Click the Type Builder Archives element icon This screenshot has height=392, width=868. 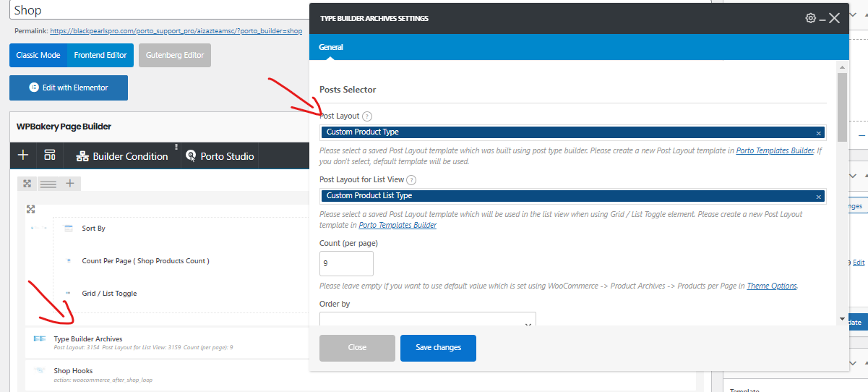click(x=40, y=338)
